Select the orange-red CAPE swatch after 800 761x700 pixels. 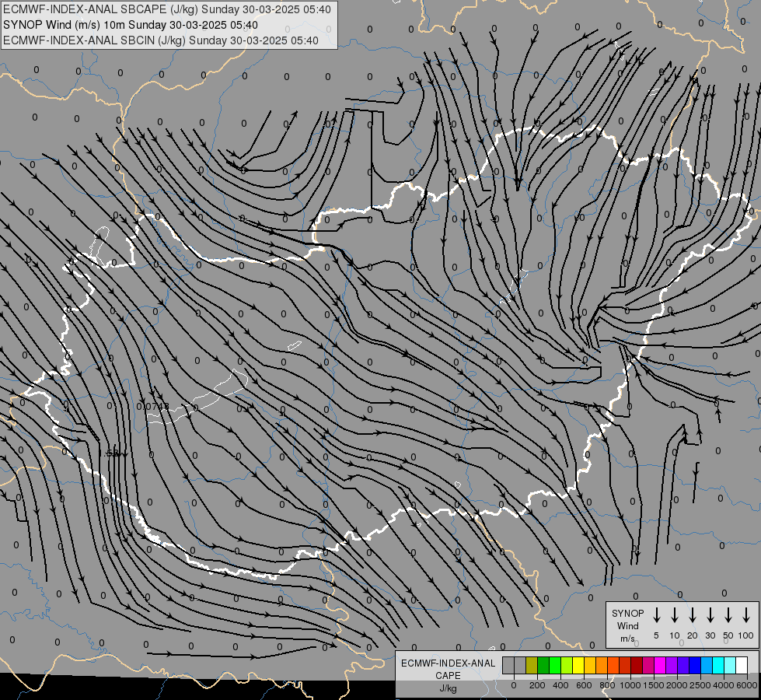613,665
